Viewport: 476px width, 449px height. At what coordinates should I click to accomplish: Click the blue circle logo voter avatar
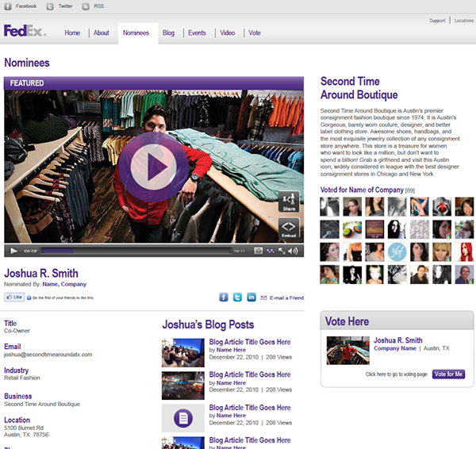point(397,251)
